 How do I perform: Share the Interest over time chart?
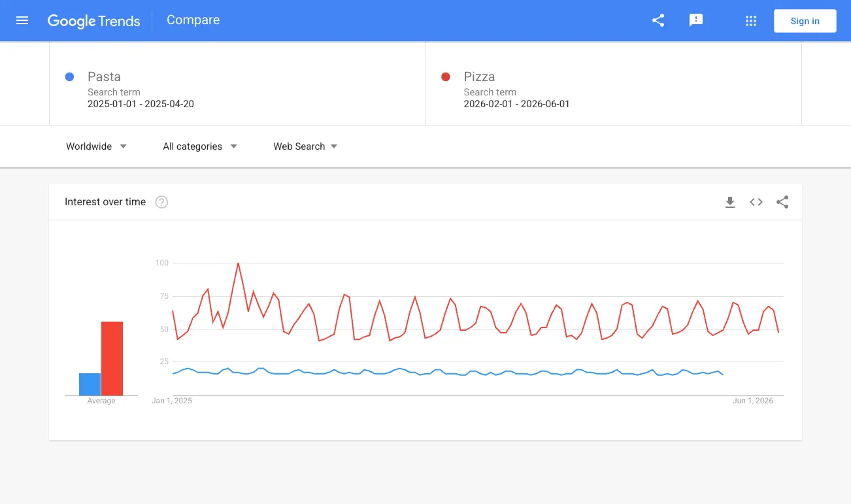(x=782, y=202)
